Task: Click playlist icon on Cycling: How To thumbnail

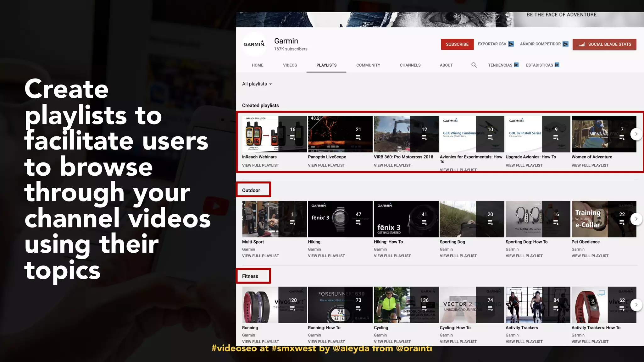Action: pyautogui.click(x=490, y=308)
